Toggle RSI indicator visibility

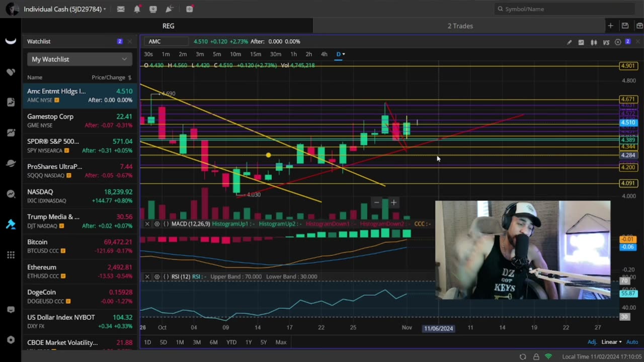coord(157,277)
